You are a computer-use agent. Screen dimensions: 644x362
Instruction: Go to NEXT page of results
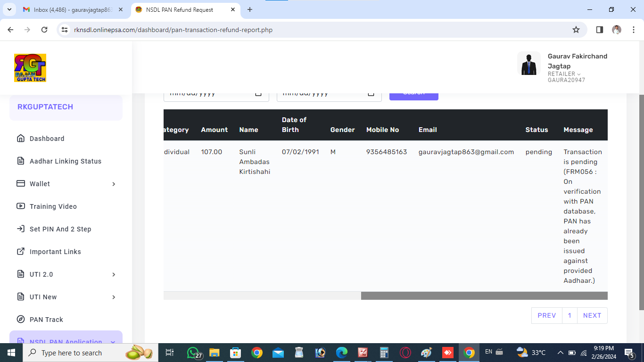point(592,316)
